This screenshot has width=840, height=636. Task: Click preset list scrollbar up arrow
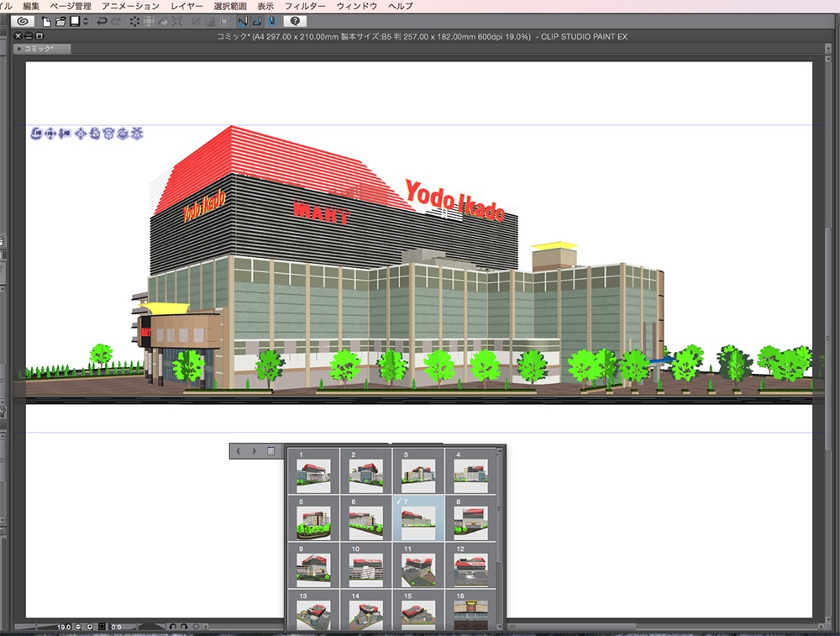coord(500,452)
